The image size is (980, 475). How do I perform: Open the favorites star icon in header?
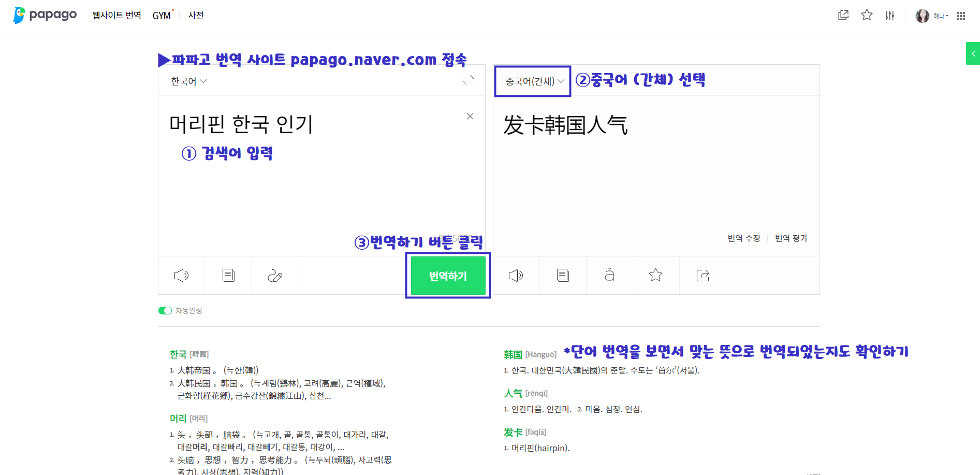pos(867,15)
